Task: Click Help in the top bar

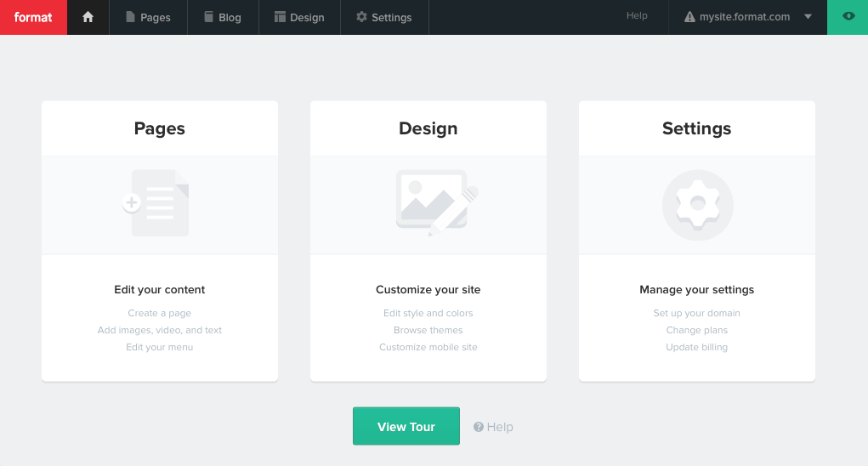Action: tap(637, 16)
